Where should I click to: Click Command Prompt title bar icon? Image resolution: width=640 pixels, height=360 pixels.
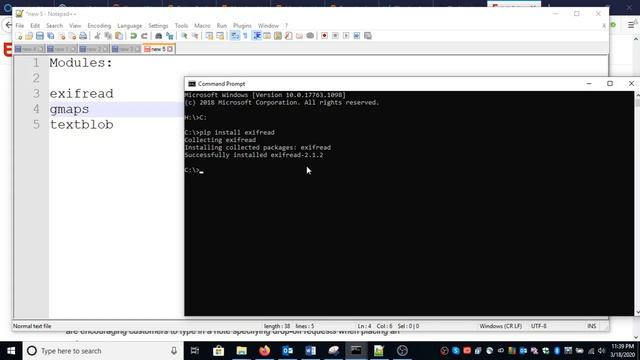[192, 84]
